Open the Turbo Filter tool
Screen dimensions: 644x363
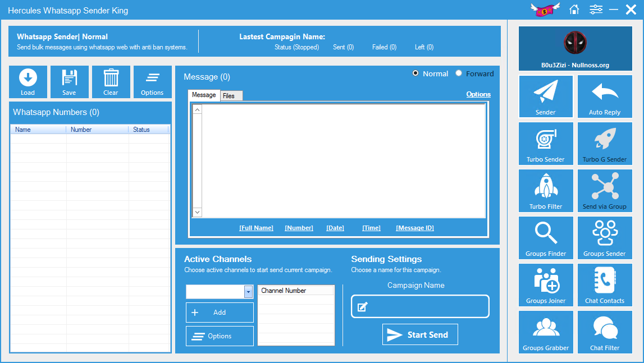coord(545,191)
